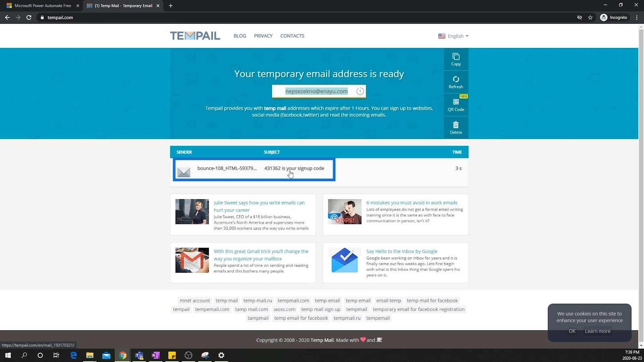Click the Google Inbox article thumbnail
644x362 pixels.
pos(345,260)
